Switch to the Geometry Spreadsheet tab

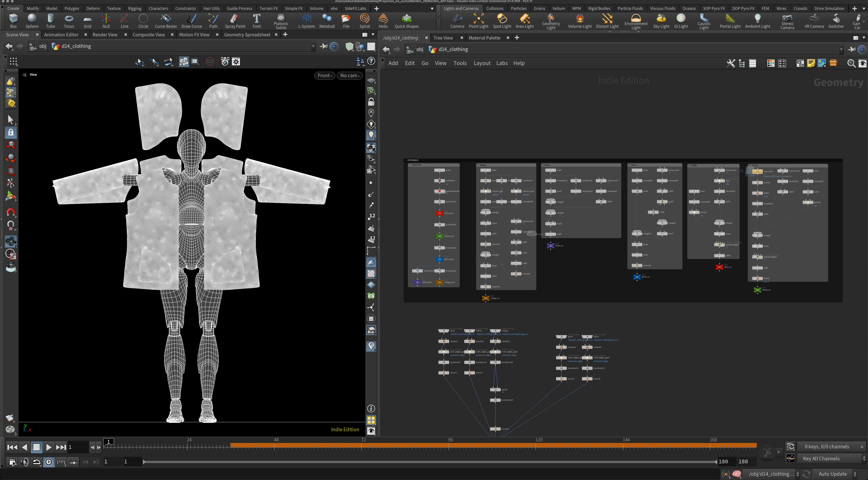tap(247, 35)
